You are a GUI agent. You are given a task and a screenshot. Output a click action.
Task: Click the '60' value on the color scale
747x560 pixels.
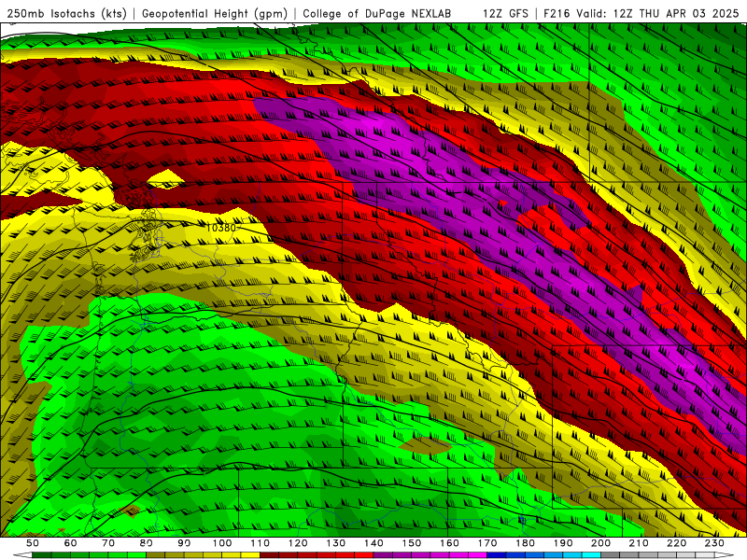click(71, 543)
